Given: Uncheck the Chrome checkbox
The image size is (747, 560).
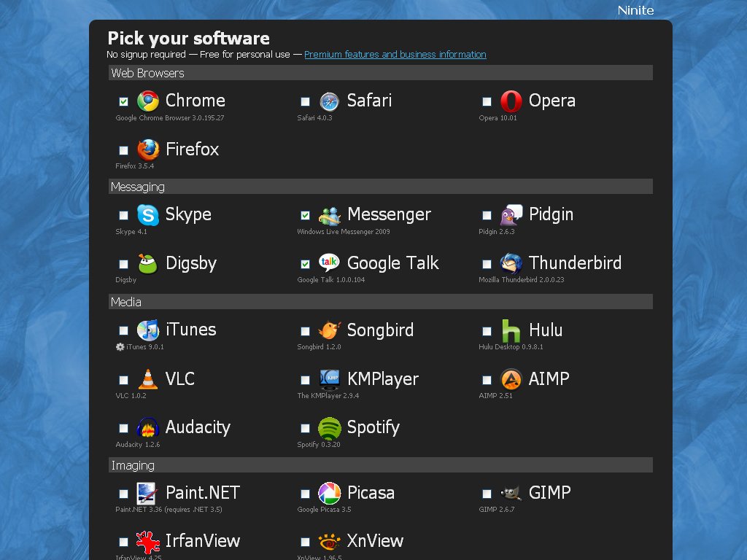Looking at the screenshot, I should tap(124, 101).
